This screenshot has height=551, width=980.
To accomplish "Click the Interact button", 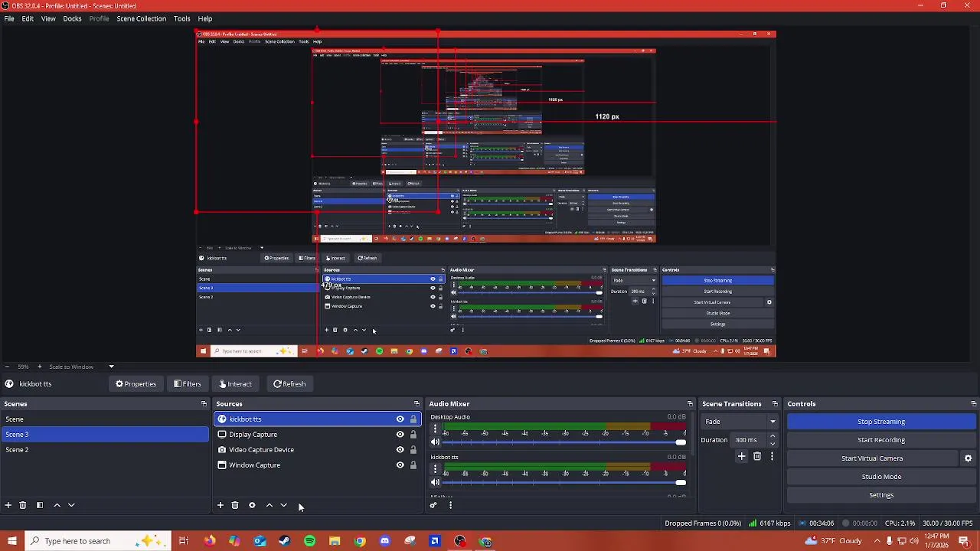I will click(235, 384).
